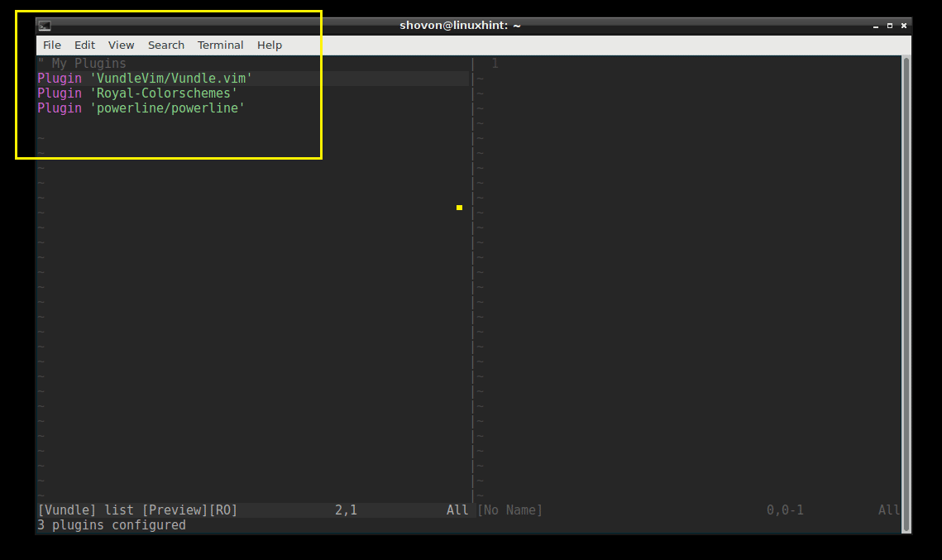Image resolution: width=942 pixels, height=560 pixels.
Task: Click the terminal icon in the title bar
Action: [45, 25]
